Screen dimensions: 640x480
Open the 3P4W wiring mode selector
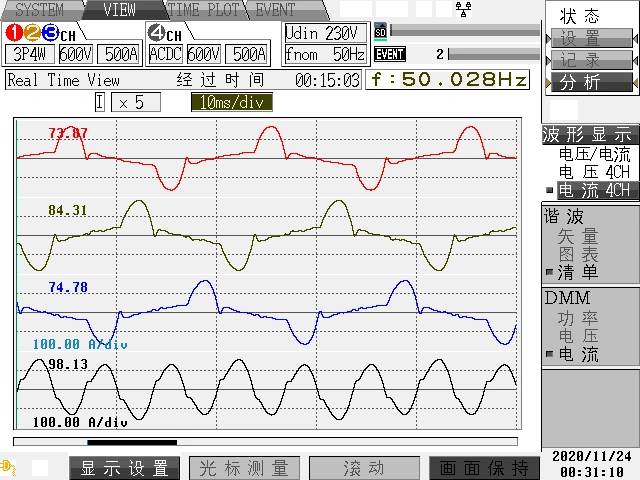point(30,54)
